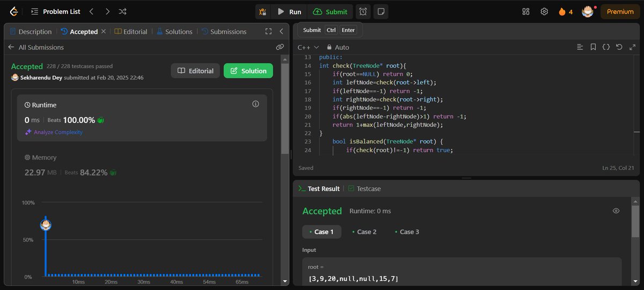Go to the next problem arrow

pyautogui.click(x=107, y=11)
